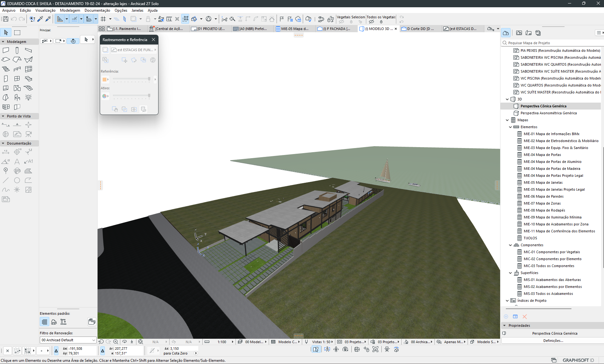604x364 pixels.
Task: Select the Railing tool
Action: click(17, 69)
